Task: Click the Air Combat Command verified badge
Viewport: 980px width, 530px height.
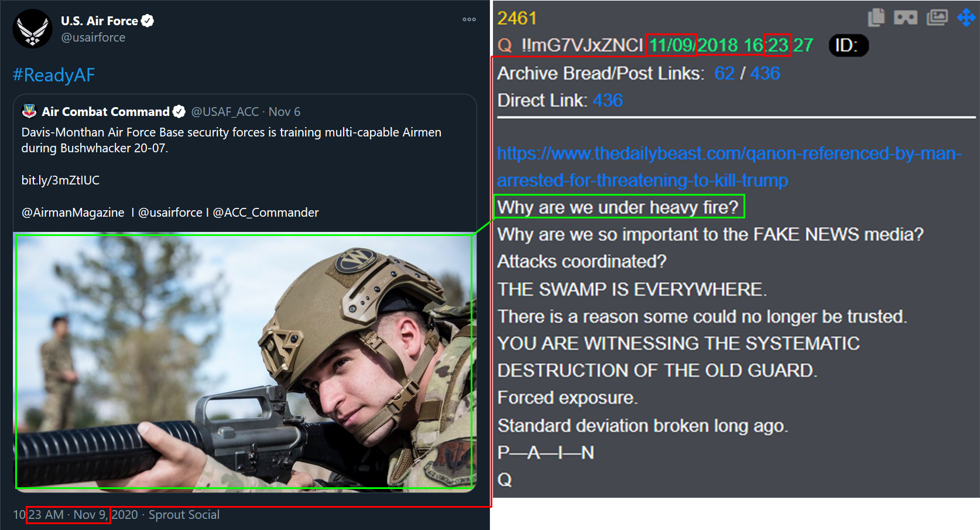Action: point(179,111)
